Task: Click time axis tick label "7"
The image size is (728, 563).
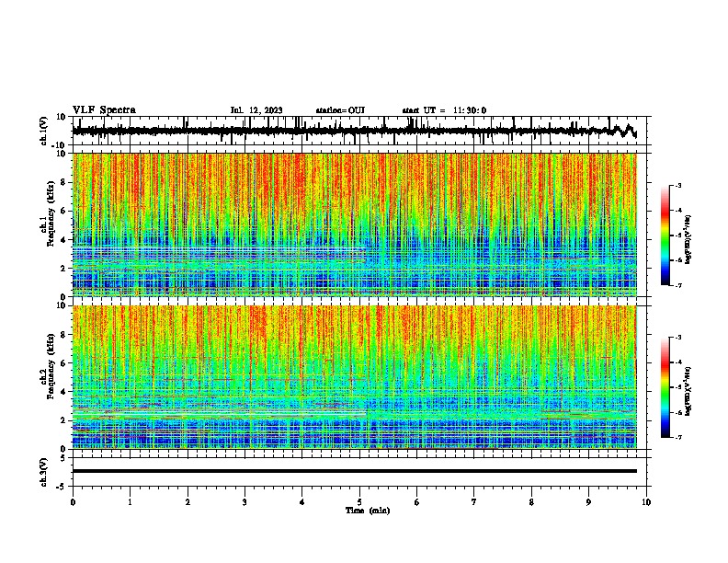Action: (474, 502)
